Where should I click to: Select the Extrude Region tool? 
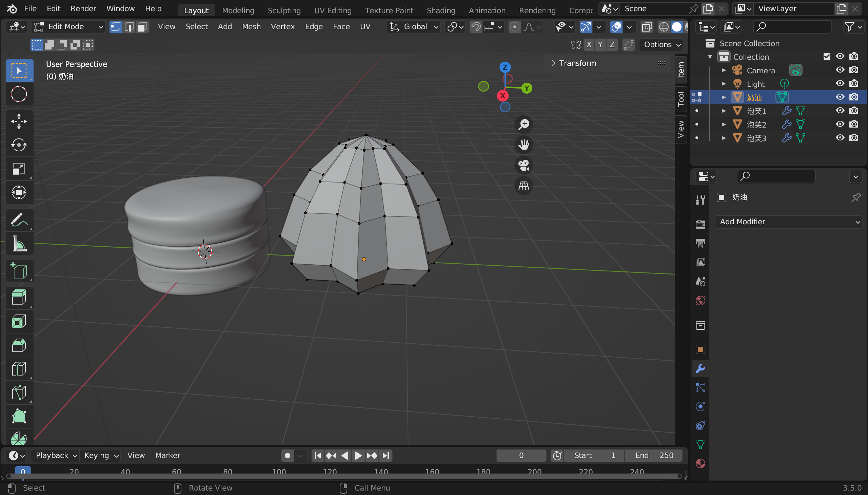point(19,298)
